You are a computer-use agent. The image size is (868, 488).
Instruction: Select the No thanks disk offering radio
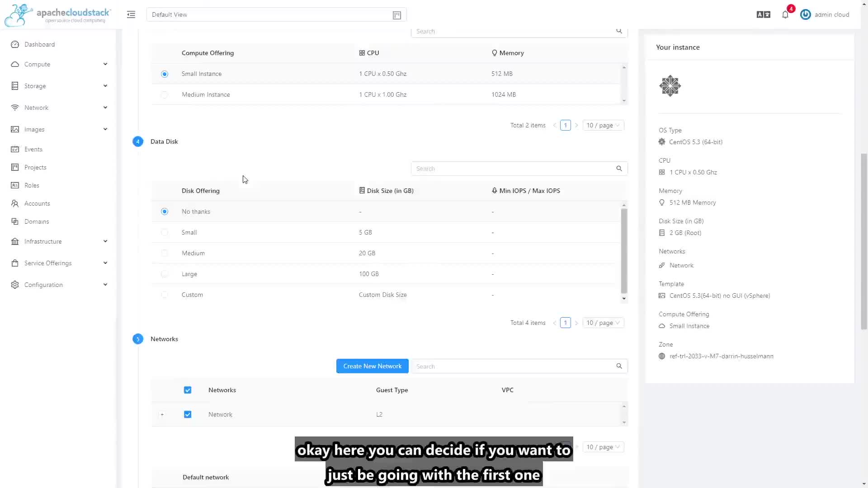point(165,211)
